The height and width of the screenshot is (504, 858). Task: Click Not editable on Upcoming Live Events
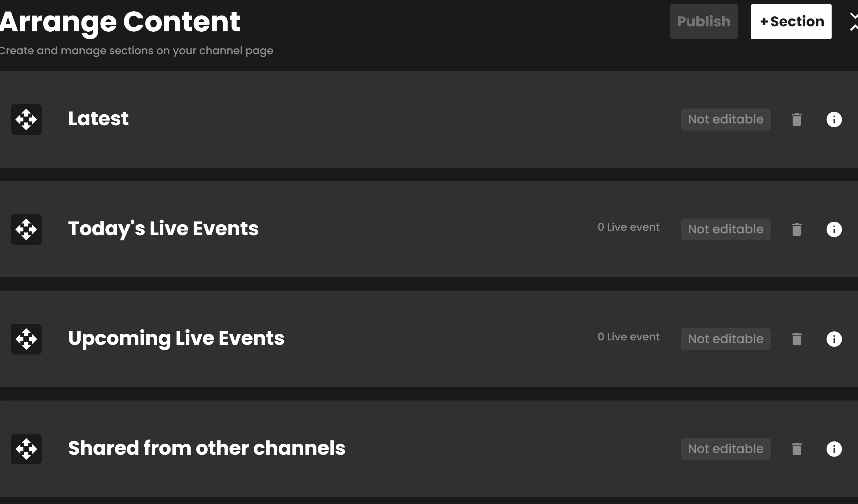[725, 339]
